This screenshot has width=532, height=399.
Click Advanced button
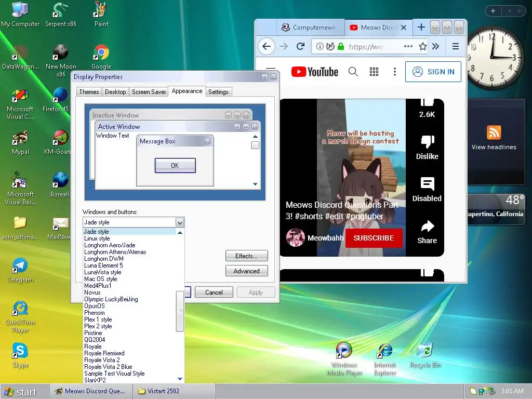tap(246, 271)
